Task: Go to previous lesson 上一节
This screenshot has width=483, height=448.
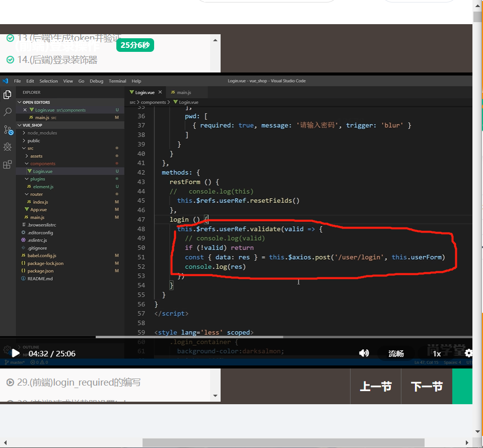Action: [x=376, y=386]
